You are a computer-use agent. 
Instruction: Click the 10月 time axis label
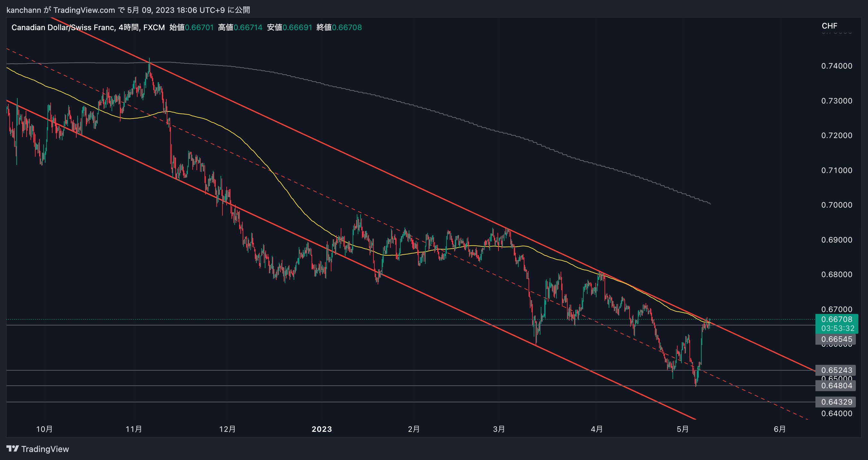click(x=45, y=429)
